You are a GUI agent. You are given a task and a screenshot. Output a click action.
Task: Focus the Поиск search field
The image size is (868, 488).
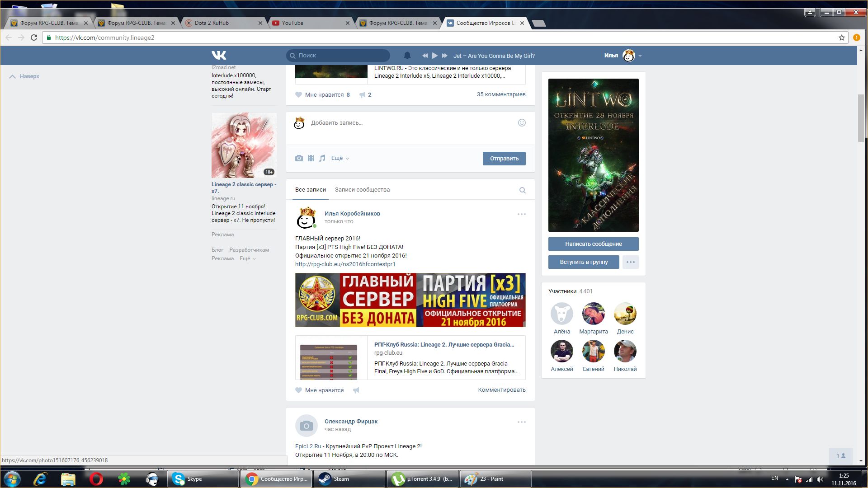point(338,56)
